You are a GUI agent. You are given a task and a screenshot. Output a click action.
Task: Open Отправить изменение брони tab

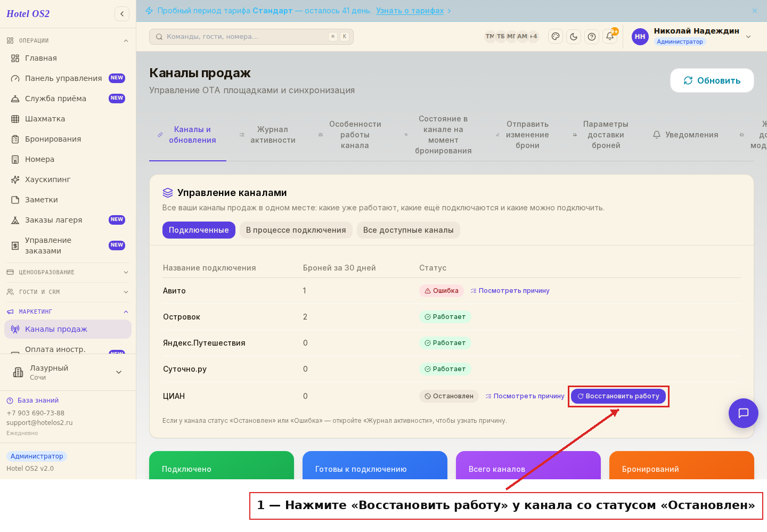pos(523,135)
